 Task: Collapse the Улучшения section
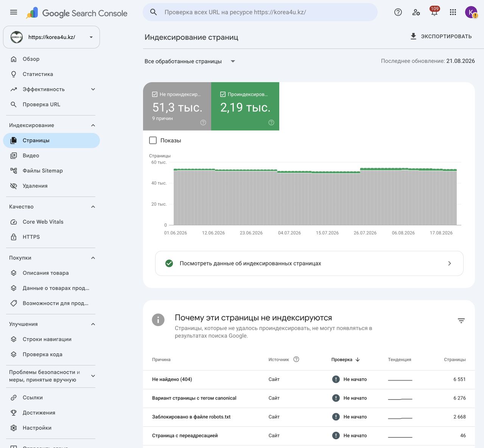click(93, 324)
